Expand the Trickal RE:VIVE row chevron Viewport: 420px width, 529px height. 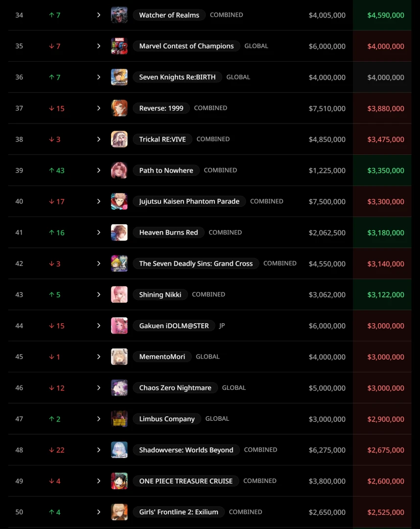(98, 140)
